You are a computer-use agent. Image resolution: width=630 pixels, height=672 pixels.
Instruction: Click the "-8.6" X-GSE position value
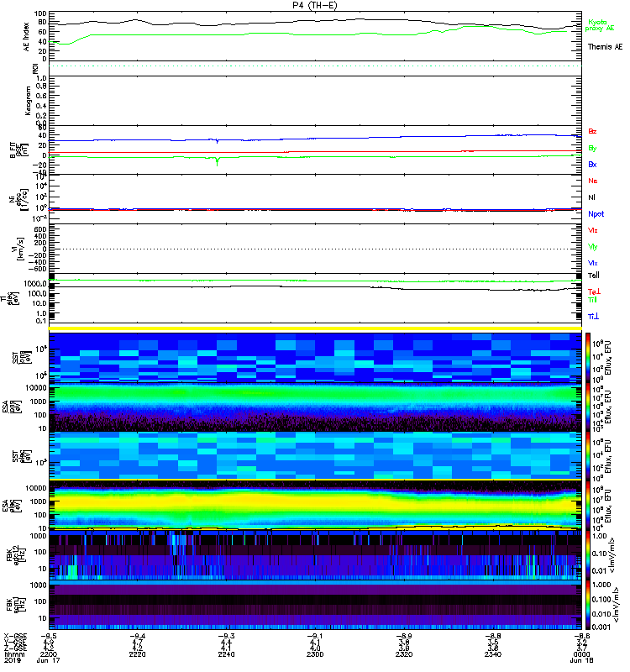pyautogui.click(x=581, y=636)
